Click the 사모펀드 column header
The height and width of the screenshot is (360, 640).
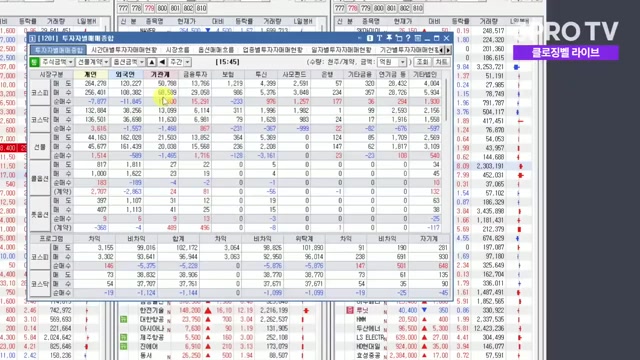[294, 74]
